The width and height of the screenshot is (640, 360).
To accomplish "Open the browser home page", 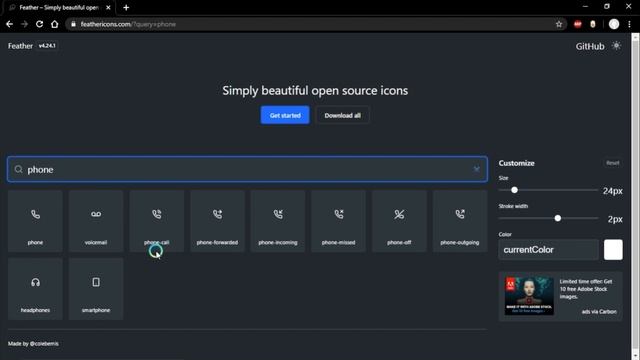I will pyautogui.click(x=55, y=24).
